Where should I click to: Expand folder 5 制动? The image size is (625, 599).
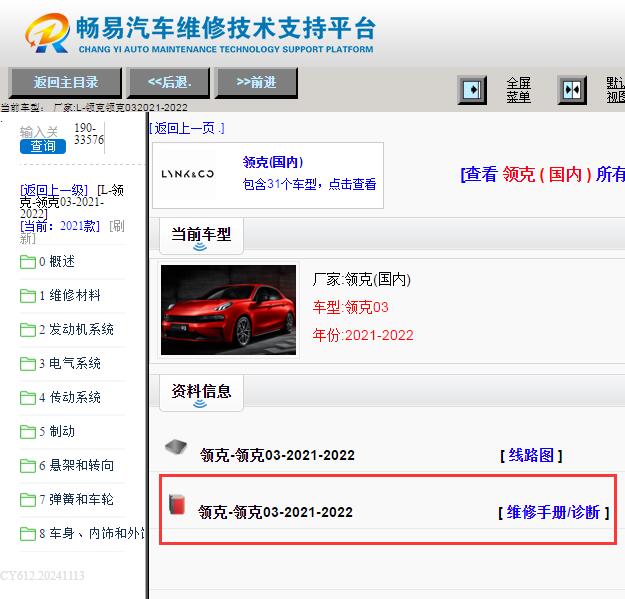click(x=57, y=431)
